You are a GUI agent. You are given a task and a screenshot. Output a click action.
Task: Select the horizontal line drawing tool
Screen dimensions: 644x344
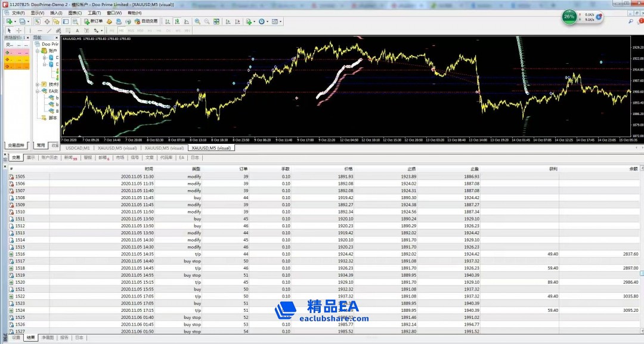click(39, 30)
